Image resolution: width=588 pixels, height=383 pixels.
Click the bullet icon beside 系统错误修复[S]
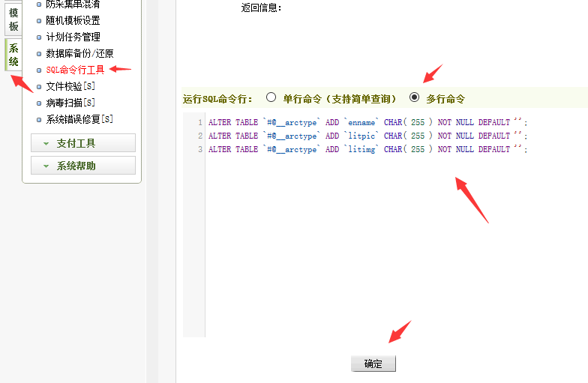(40, 119)
